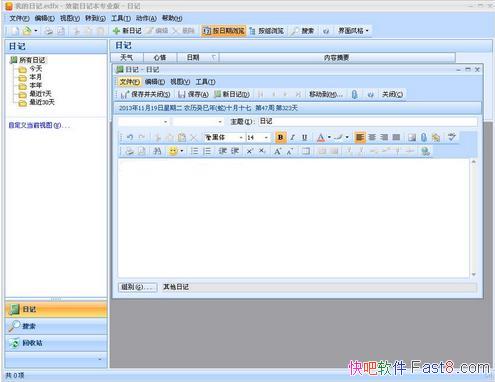Open the main 文件 menu
Viewport: 495px width, 382px height.
(x=19, y=18)
